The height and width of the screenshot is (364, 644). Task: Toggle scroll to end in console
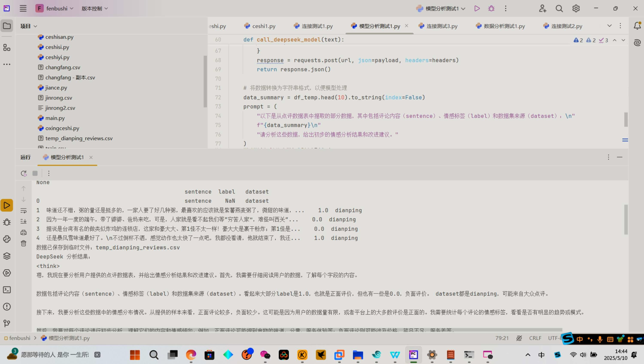pos(23,221)
